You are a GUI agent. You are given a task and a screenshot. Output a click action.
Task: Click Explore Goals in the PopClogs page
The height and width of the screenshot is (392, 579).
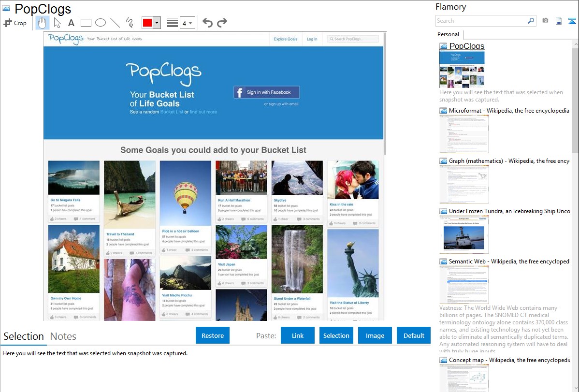(x=286, y=39)
